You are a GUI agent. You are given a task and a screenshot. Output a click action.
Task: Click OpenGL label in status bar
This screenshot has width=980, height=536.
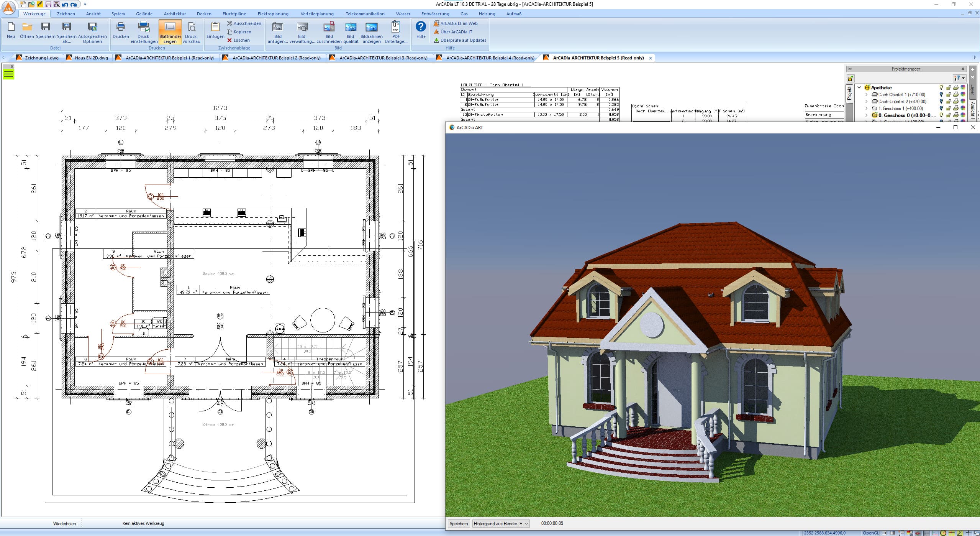coord(870,533)
